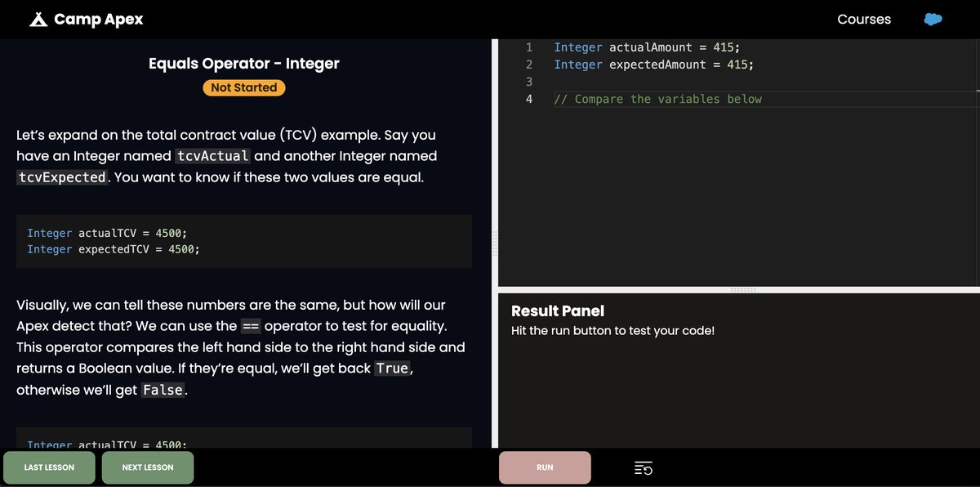Click the 'Result Panel' heading

[x=558, y=311]
